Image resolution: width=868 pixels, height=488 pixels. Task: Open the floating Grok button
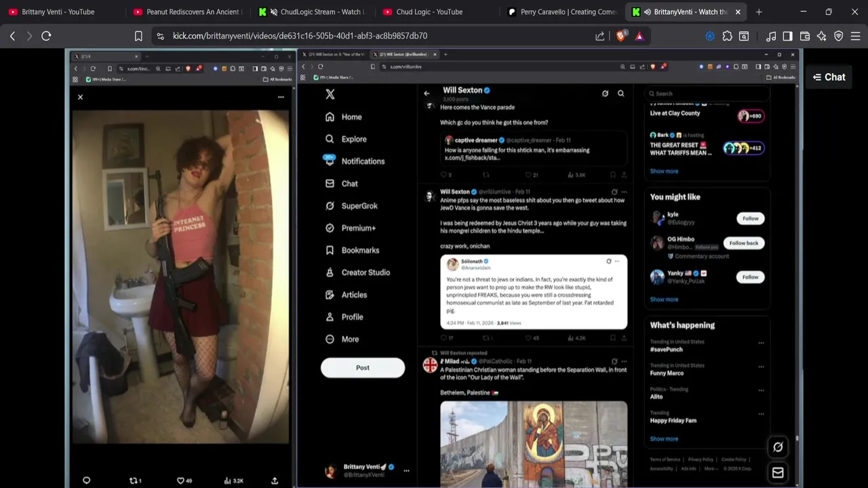[x=778, y=447]
